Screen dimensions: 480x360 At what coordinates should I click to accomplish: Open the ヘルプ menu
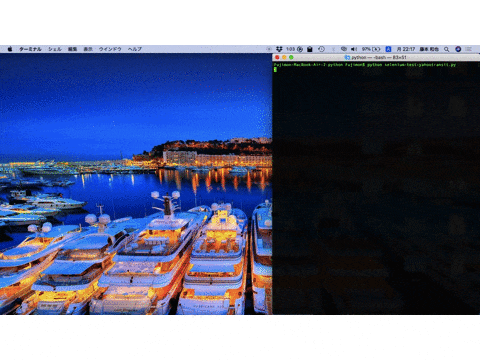[x=135, y=49]
